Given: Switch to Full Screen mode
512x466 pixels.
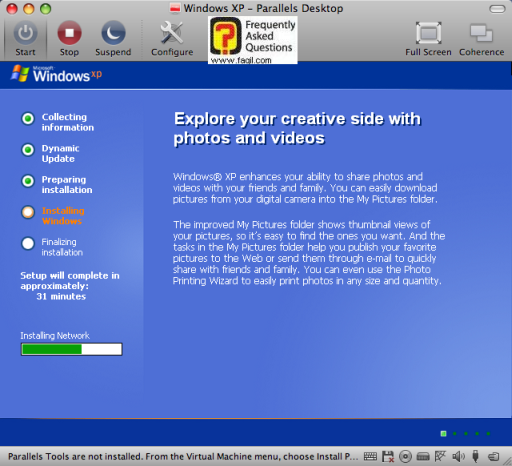Looking at the screenshot, I should pyautogui.click(x=428, y=38).
